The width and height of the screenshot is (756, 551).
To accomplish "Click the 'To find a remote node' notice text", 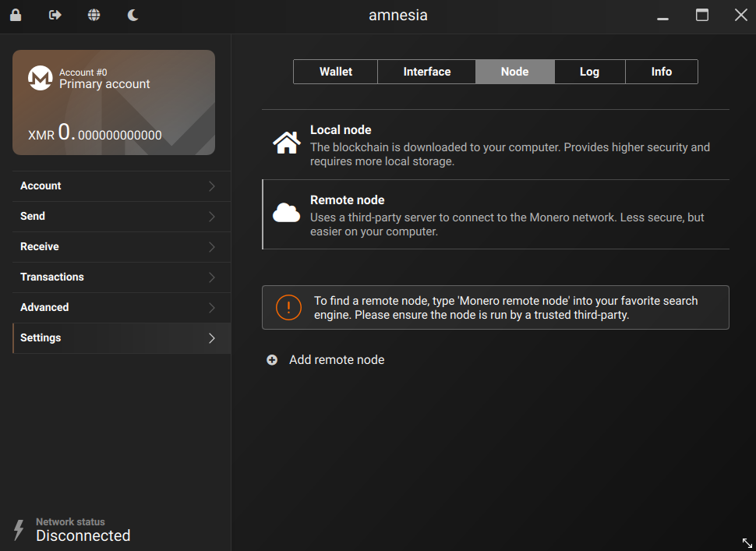I will pyautogui.click(x=506, y=308).
